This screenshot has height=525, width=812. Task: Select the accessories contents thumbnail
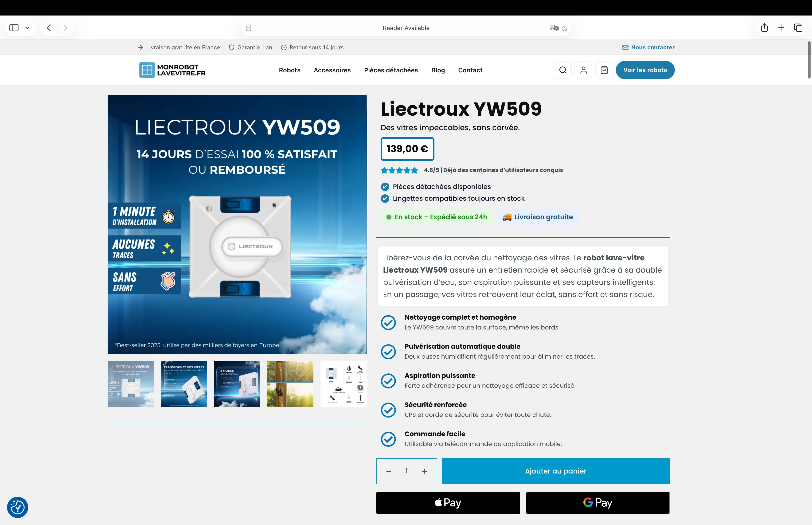344,384
